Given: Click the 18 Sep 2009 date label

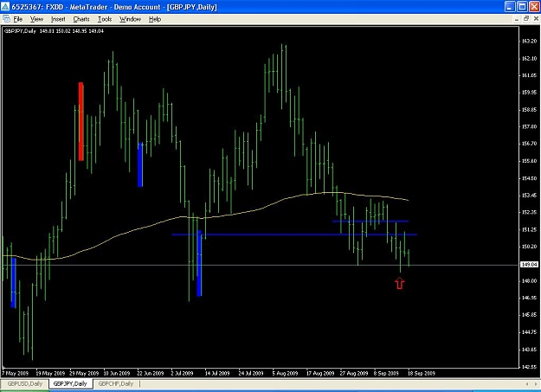Looking at the screenshot, I should point(422,373).
